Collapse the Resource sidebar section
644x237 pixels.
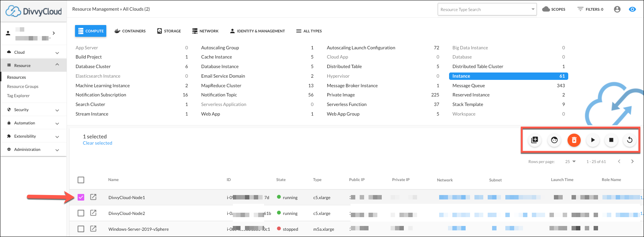(33, 65)
